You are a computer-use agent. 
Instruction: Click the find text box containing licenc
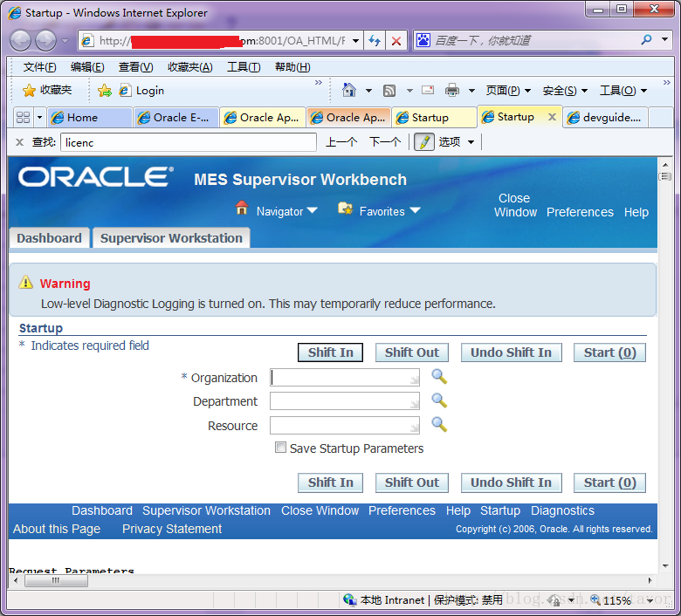(189, 142)
